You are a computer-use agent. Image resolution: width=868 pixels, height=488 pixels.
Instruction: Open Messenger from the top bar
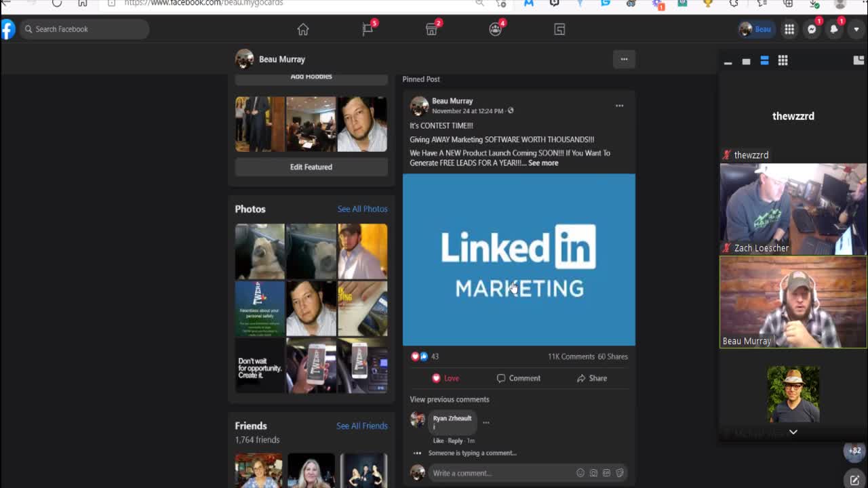click(812, 29)
